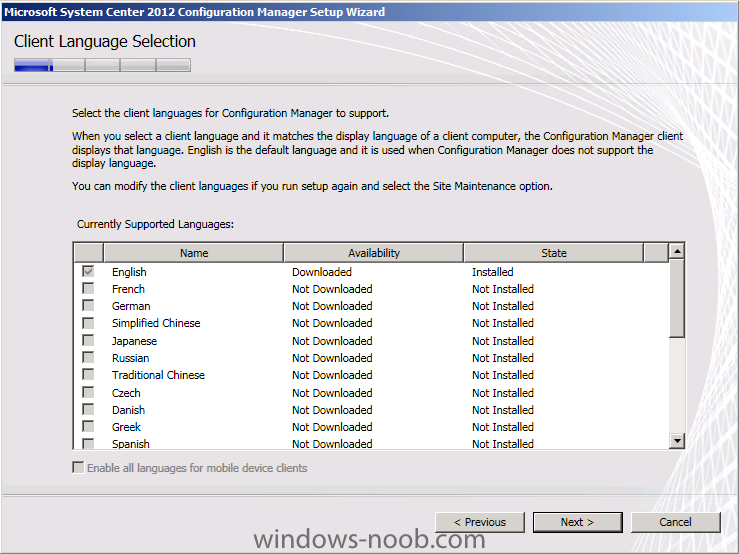
Task: Check the German language checkbox
Action: tap(88, 305)
